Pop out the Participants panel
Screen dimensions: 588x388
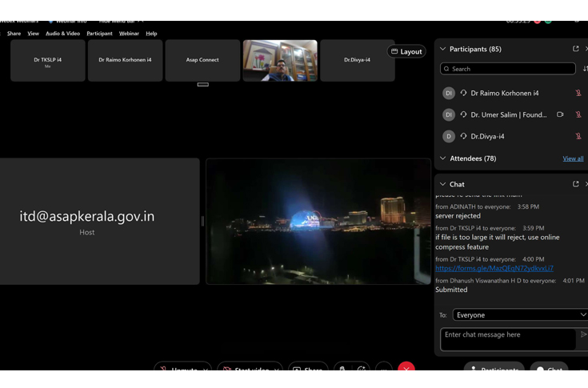575,49
